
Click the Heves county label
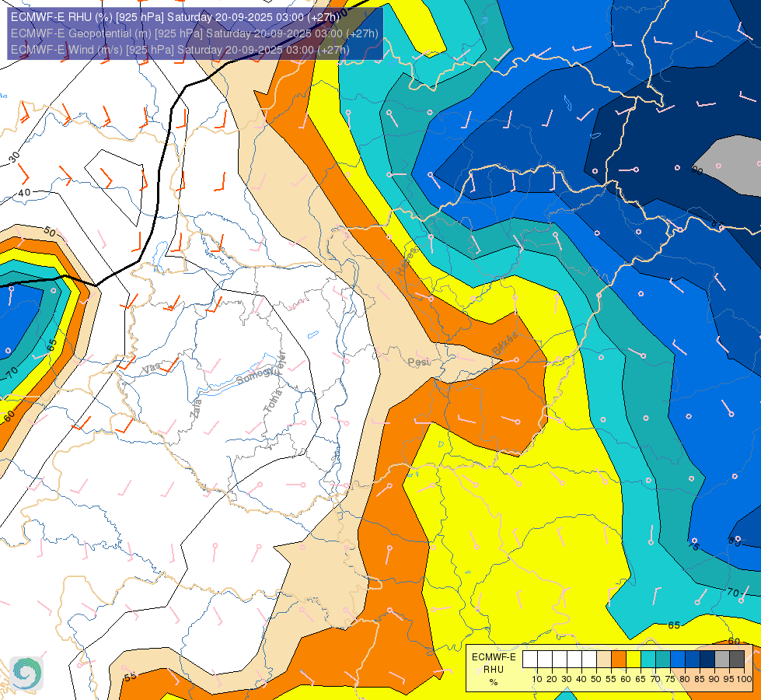(x=407, y=261)
